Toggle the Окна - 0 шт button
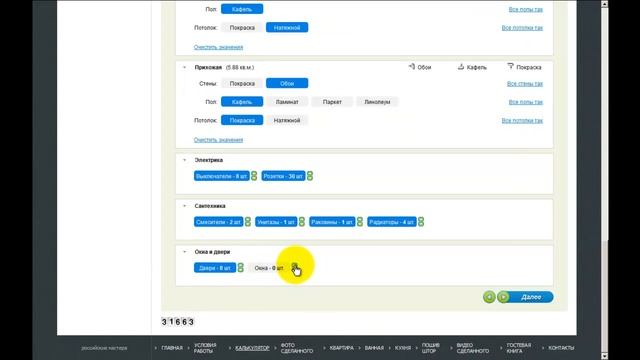The image size is (640, 360). pyautogui.click(x=269, y=268)
